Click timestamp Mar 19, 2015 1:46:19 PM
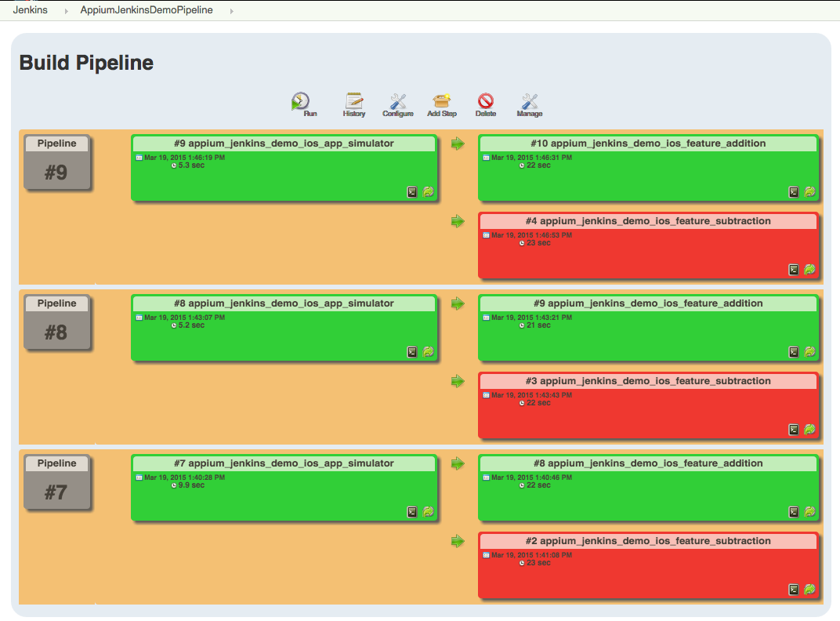 point(184,158)
